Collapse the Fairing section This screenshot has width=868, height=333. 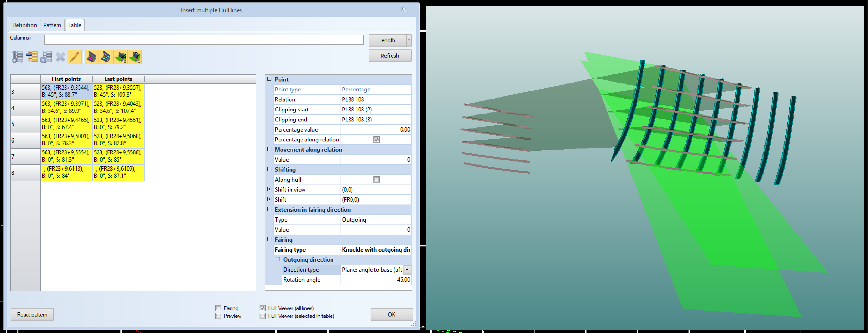(269, 239)
